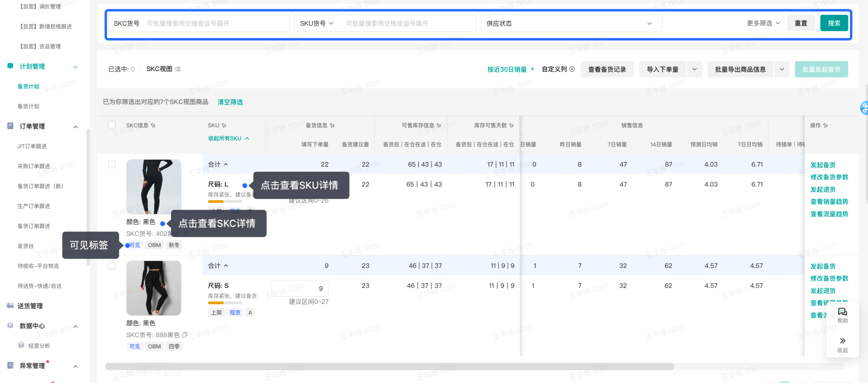Collapse the 计划管理 menu section
868x383 pixels.
pyautogui.click(x=75, y=67)
